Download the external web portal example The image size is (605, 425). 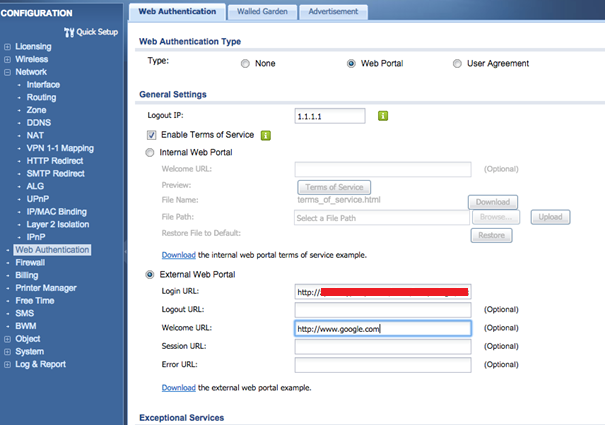click(x=177, y=387)
